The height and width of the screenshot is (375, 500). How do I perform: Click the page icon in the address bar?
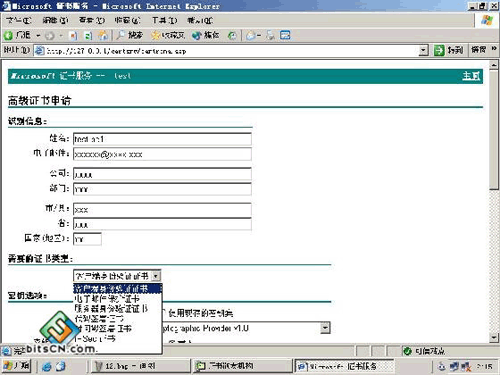[x=40, y=51]
